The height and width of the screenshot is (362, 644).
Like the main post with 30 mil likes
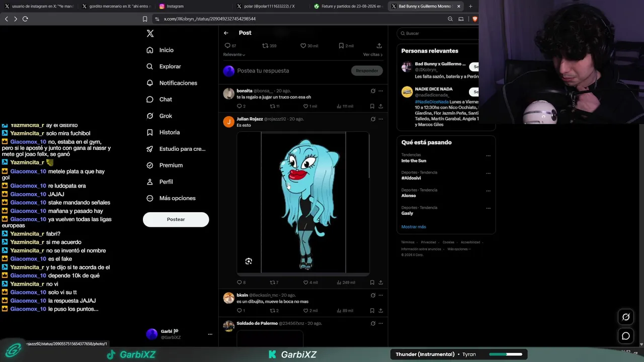coord(309,46)
